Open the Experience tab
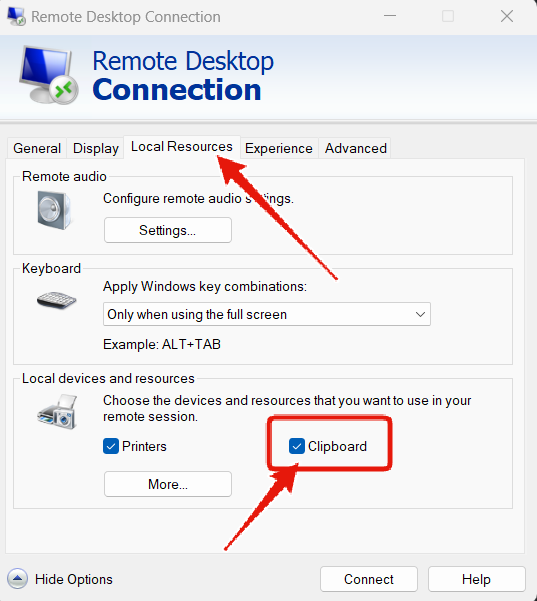Image resolution: width=537 pixels, height=601 pixels. tap(279, 148)
